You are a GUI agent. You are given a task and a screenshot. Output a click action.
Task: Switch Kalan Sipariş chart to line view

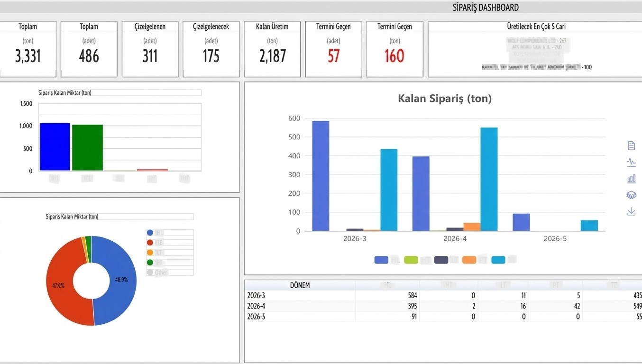click(631, 162)
